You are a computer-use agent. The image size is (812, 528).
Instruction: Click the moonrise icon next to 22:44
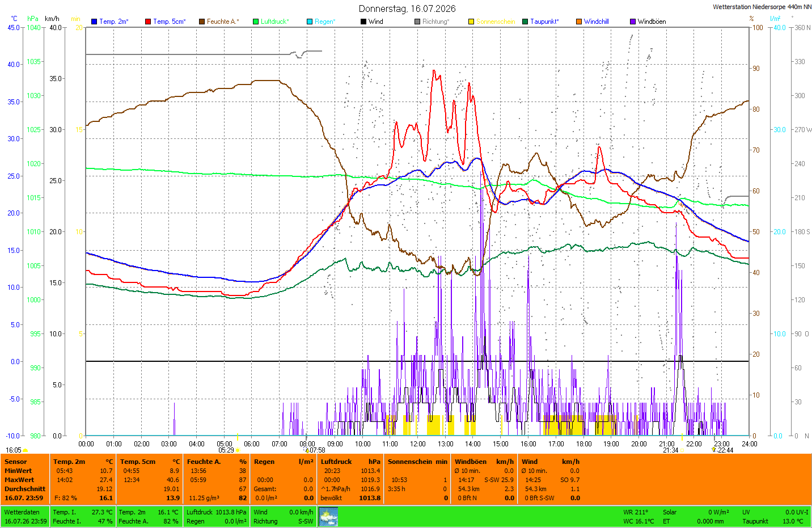[714, 450]
